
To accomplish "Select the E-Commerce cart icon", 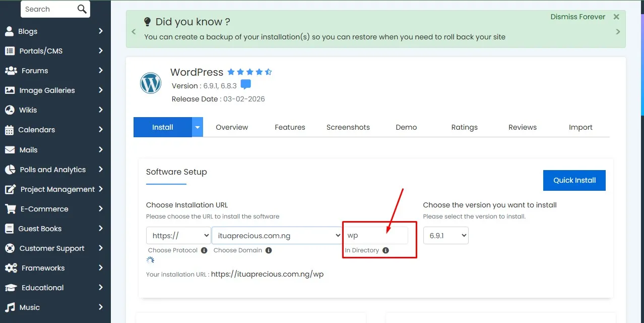I will coord(10,208).
